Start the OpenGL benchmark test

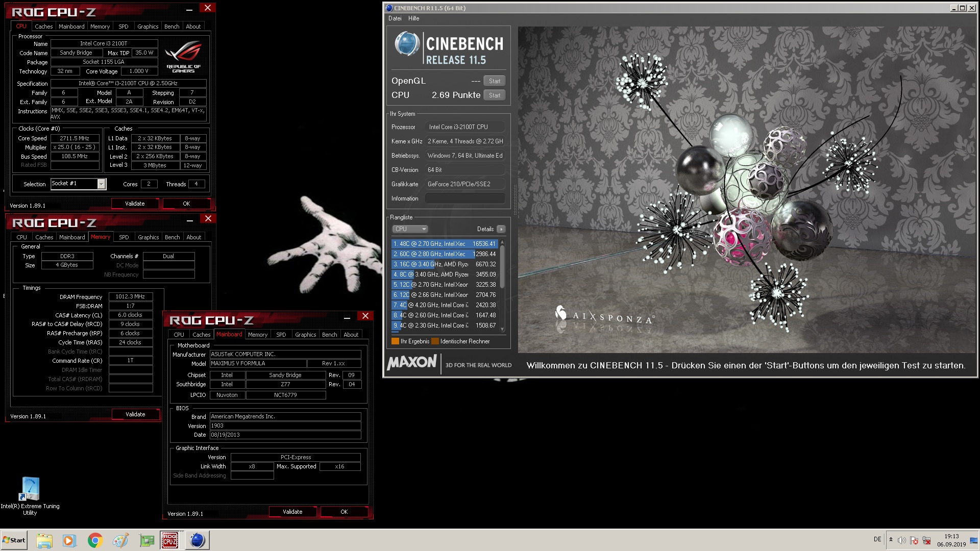(494, 81)
